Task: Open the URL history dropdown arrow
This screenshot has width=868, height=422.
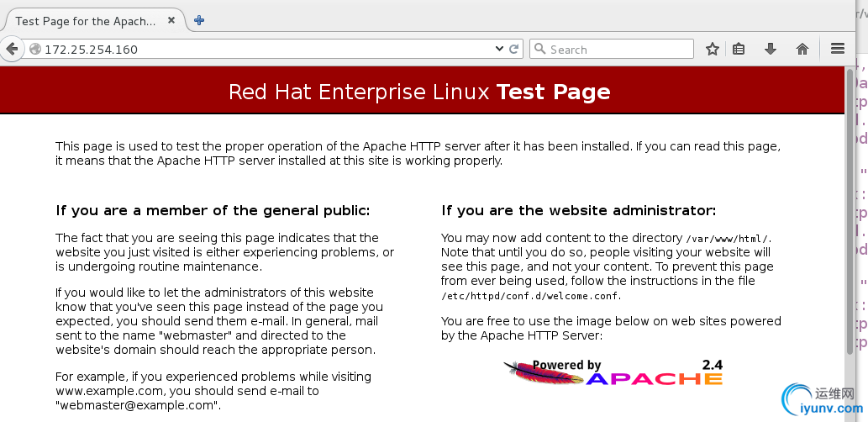Action: coord(499,49)
